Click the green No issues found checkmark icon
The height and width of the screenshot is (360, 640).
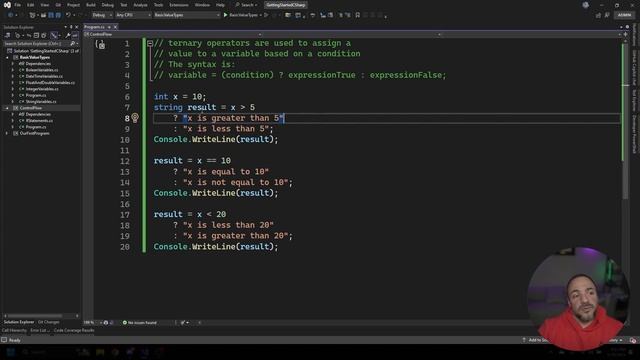125,322
